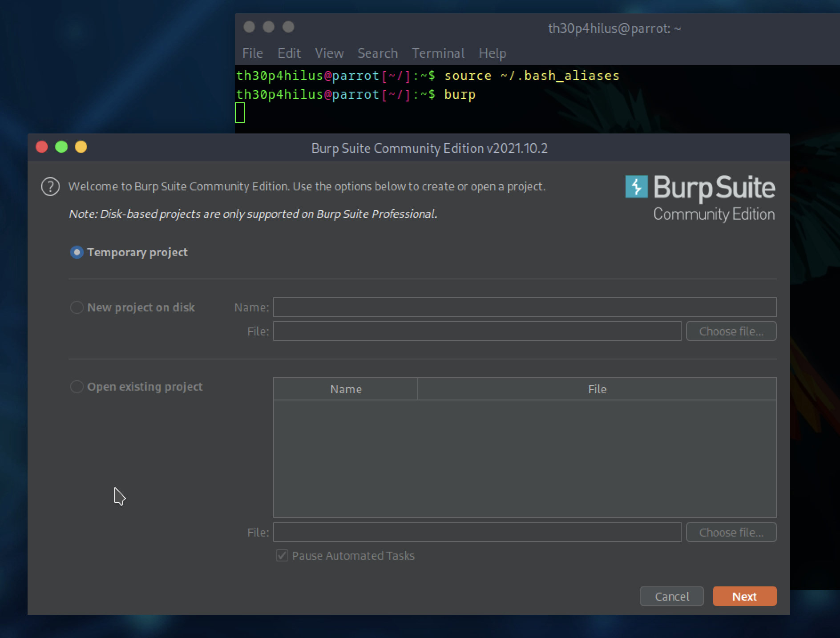Click the File column header in table
Image resolution: width=840 pixels, height=638 pixels.
pyautogui.click(x=597, y=389)
